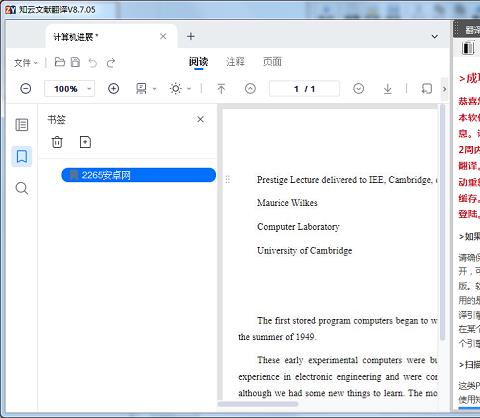Open the page layout dropdown arrow
The width and height of the screenshot is (480, 418).
[x=154, y=89]
